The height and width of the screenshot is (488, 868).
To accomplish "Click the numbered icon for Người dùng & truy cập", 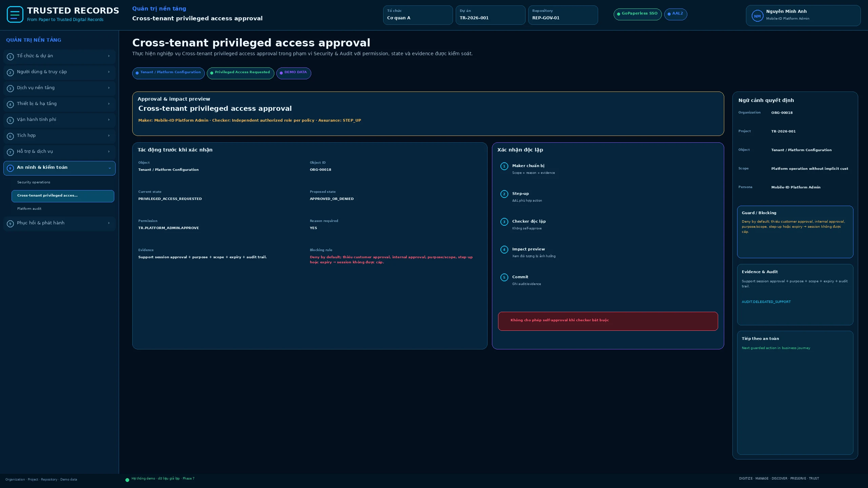I will coord(10,73).
